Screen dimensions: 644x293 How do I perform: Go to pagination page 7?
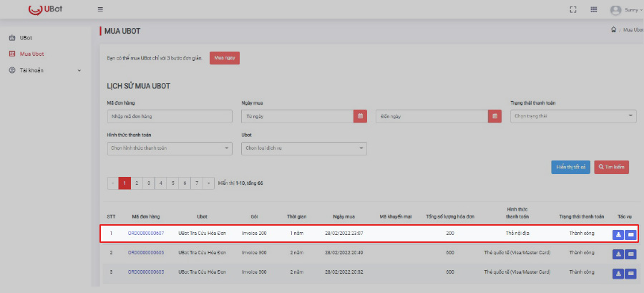click(x=197, y=183)
